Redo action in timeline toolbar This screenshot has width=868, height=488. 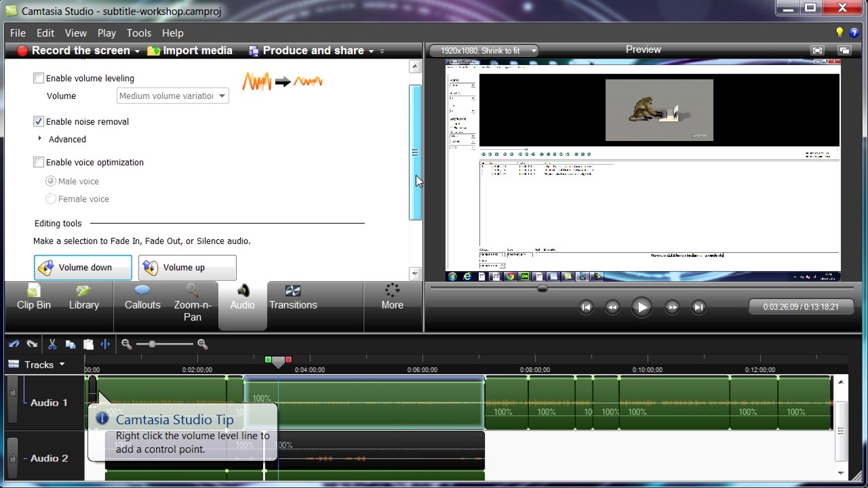coord(31,344)
